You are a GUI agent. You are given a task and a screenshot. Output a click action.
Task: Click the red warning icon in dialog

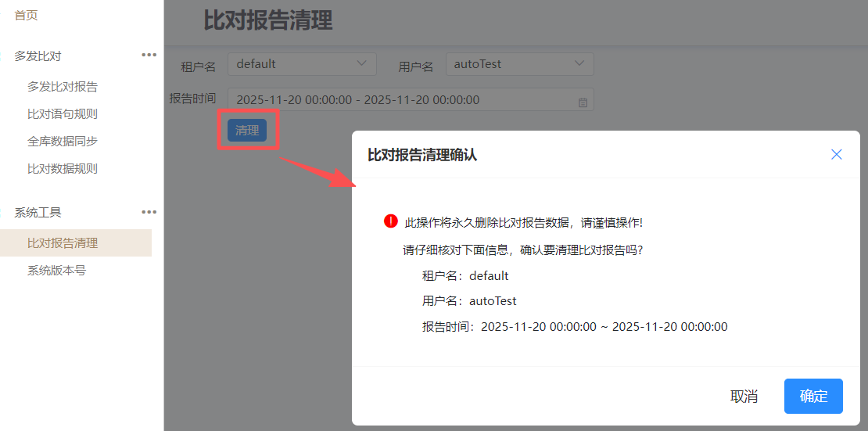(391, 221)
